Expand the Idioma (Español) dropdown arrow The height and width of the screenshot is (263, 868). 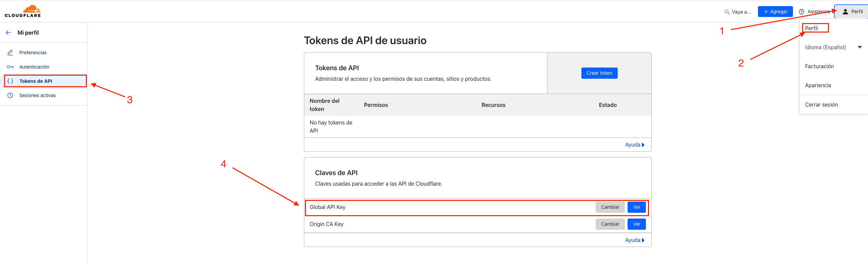[860, 47]
